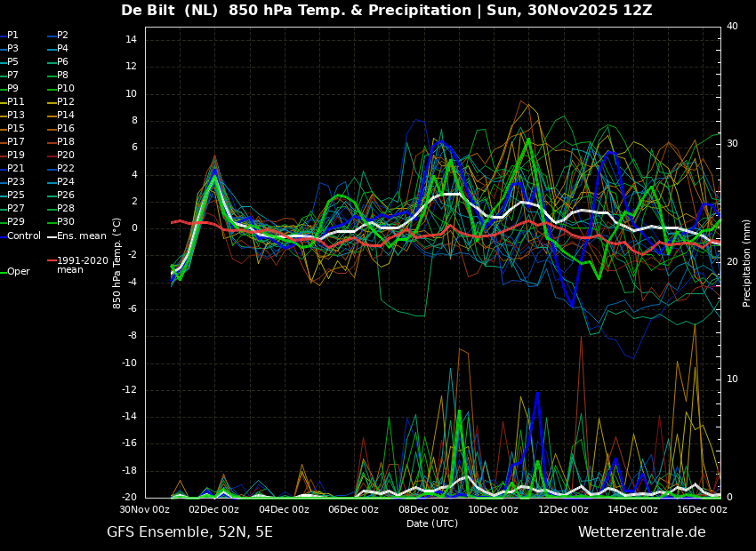Click the 850 hPa Temp. (°C) axis label

pyautogui.click(x=117, y=262)
